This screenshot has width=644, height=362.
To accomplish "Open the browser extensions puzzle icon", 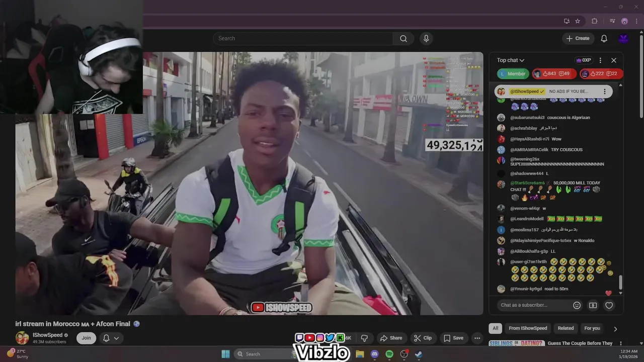I will point(595,21).
